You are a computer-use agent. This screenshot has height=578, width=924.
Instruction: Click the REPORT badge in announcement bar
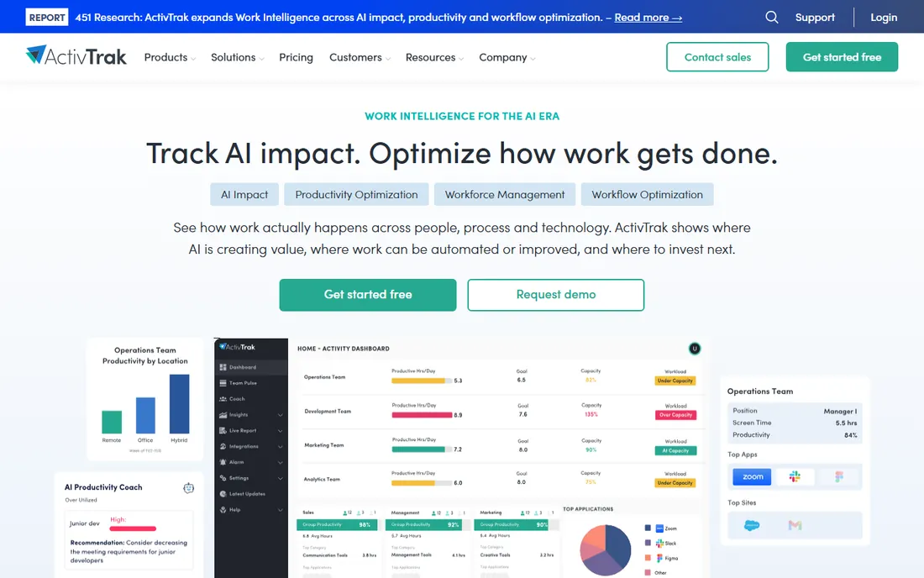pos(46,17)
